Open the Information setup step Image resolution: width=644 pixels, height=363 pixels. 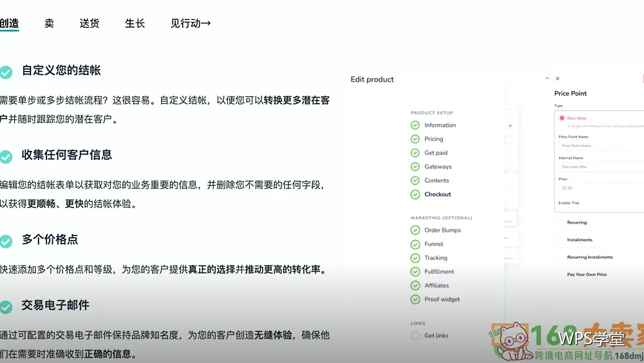click(x=440, y=125)
